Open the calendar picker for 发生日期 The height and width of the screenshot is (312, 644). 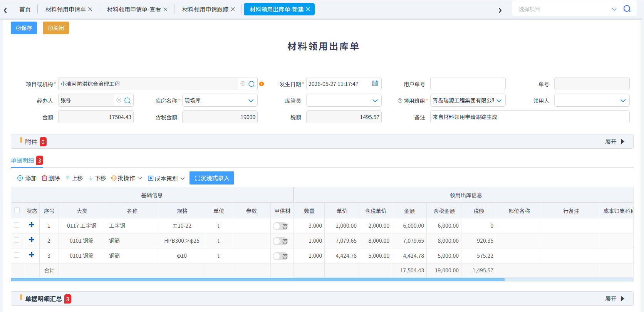point(375,84)
